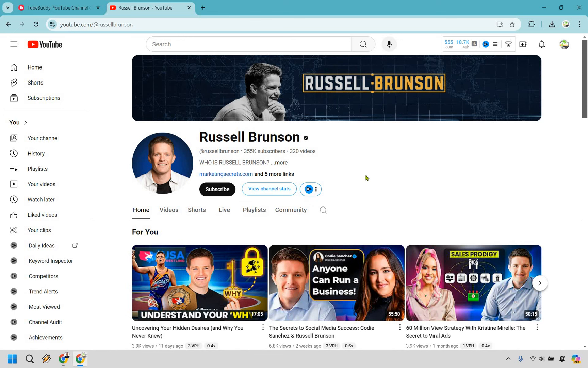Click the trophy achievements icon in header
588x368 pixels.
508,44
